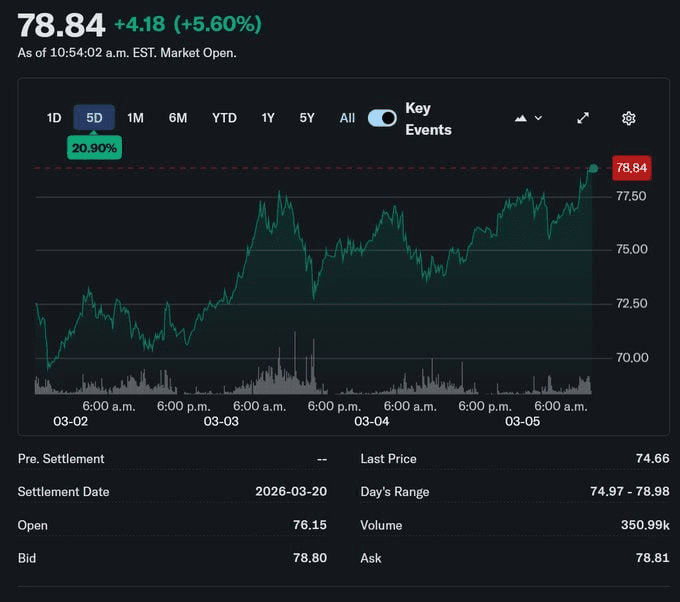Choose the 1Y range
The image size is (680, 602).
(268, 118)
